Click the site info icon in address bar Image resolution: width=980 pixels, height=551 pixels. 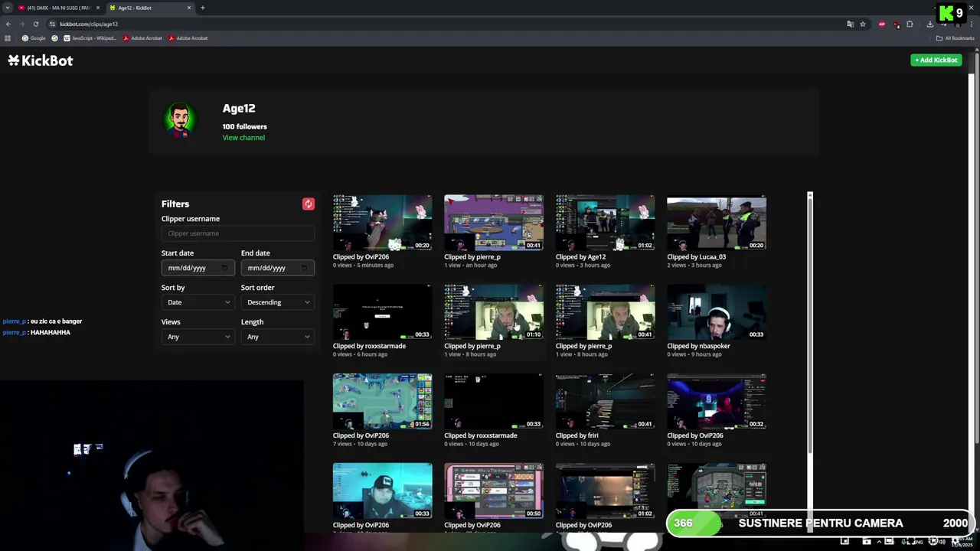coord(53,24)
